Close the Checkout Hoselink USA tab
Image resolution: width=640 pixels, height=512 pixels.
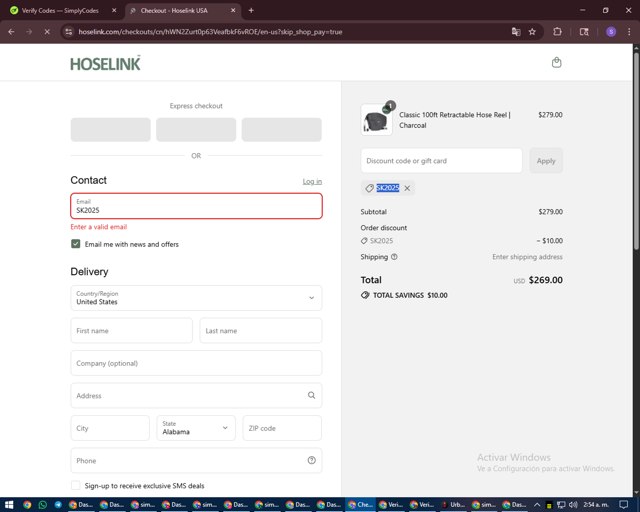click(233, 11)
